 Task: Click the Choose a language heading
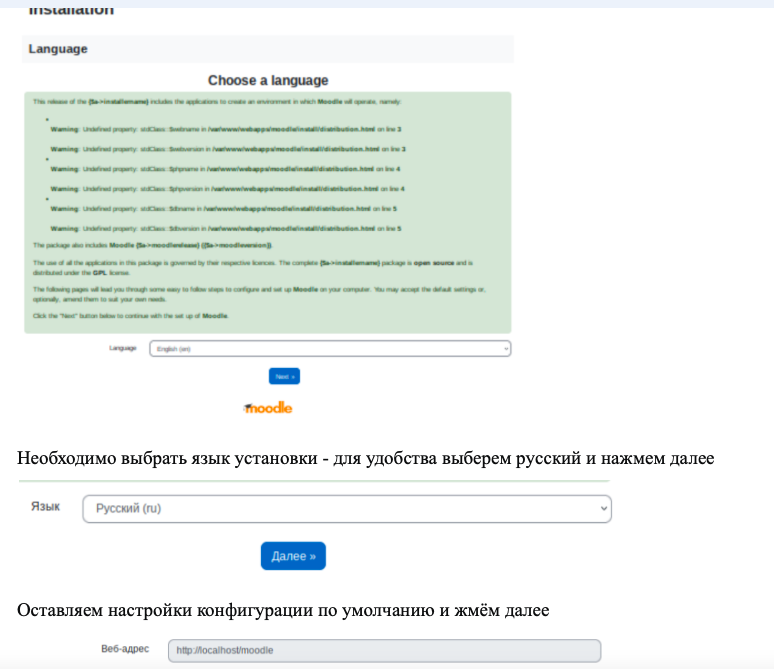[x=268, y=80]
